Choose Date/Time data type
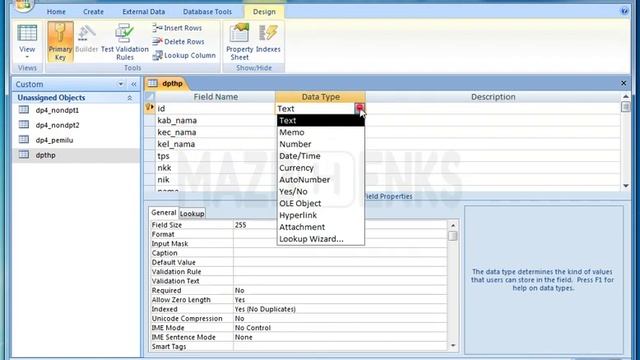Image resolution: width=640 pixels, height=360 pixels. coord(320,156)
